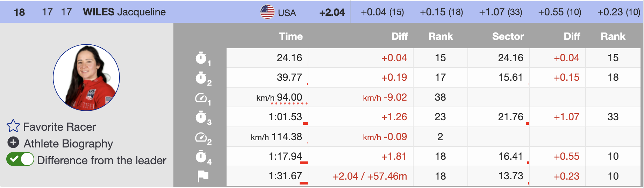Viewport: 644px width, 188px height.
Task: Click the first Rank column header
Action: (x=441, y=36)
